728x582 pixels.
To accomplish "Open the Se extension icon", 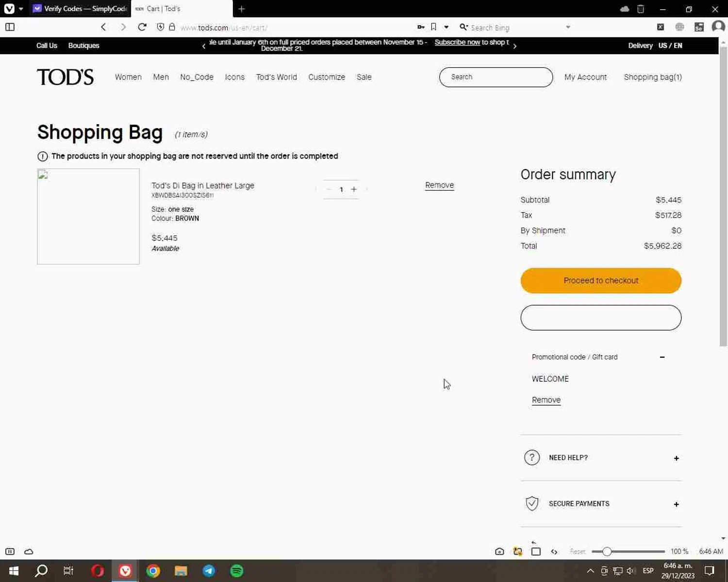I will pyautogui.click(x=699, y=27).
